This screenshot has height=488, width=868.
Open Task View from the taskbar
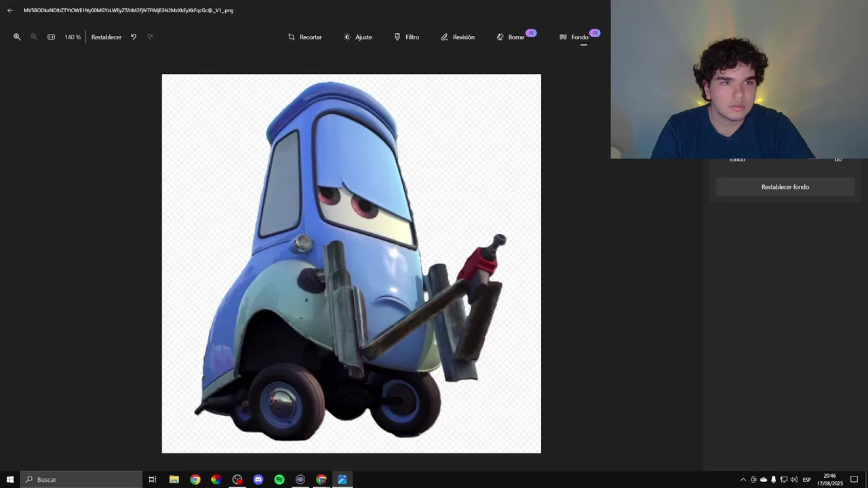coord(153,479)
